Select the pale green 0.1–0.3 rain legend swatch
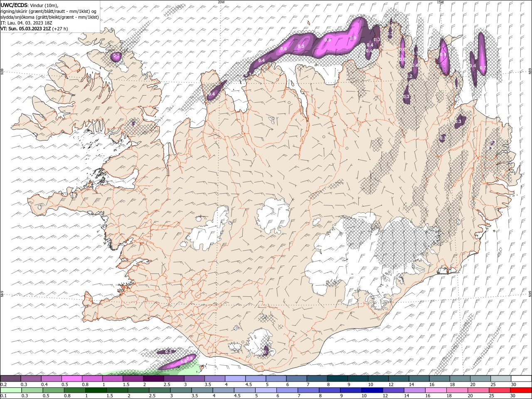Screen dimensions: 532x399 [x=12, y=390]
